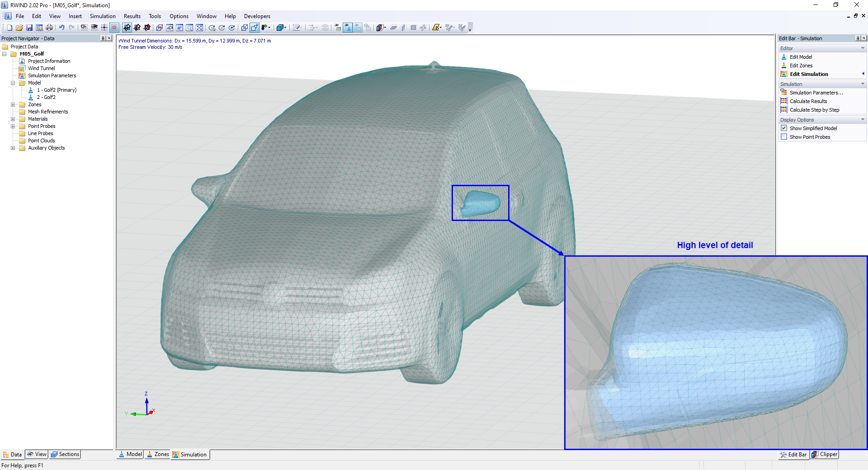The image size is (868, 470).
Task: Select the 1 - Golf2 (Primary) tree item
Action: [x=57, y=89]
